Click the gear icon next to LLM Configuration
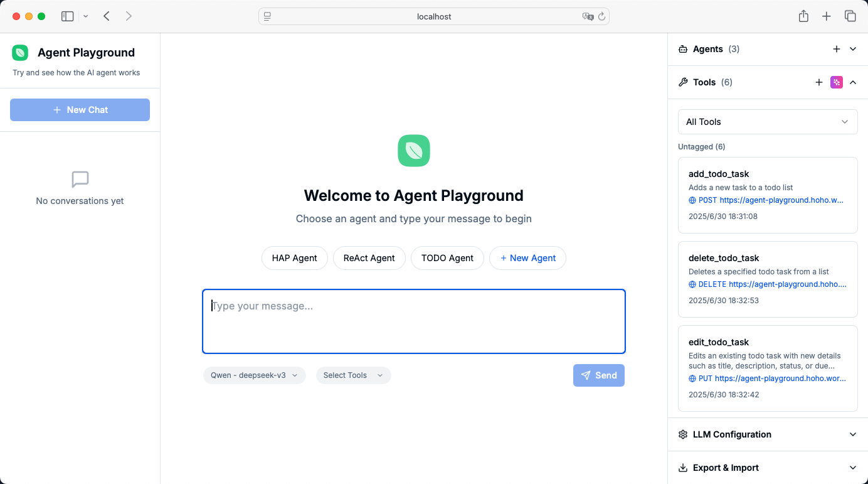Screen dimensions: 868x484 [x=682, y=434]
